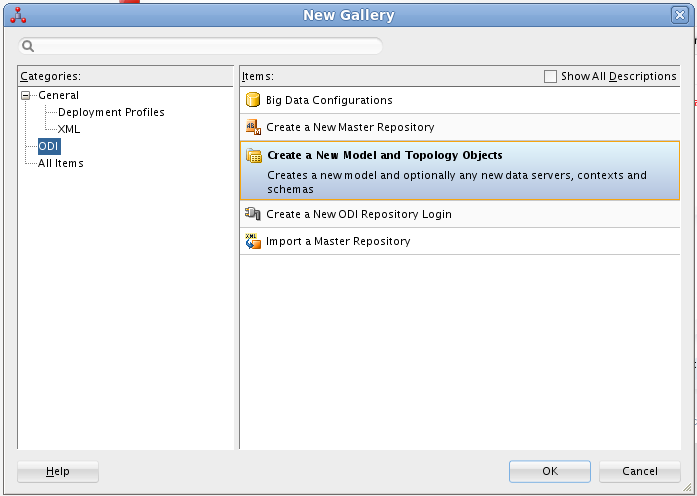
Task: Click the Import a Master Repository XML icon
Action: click(x=253, y=241)
